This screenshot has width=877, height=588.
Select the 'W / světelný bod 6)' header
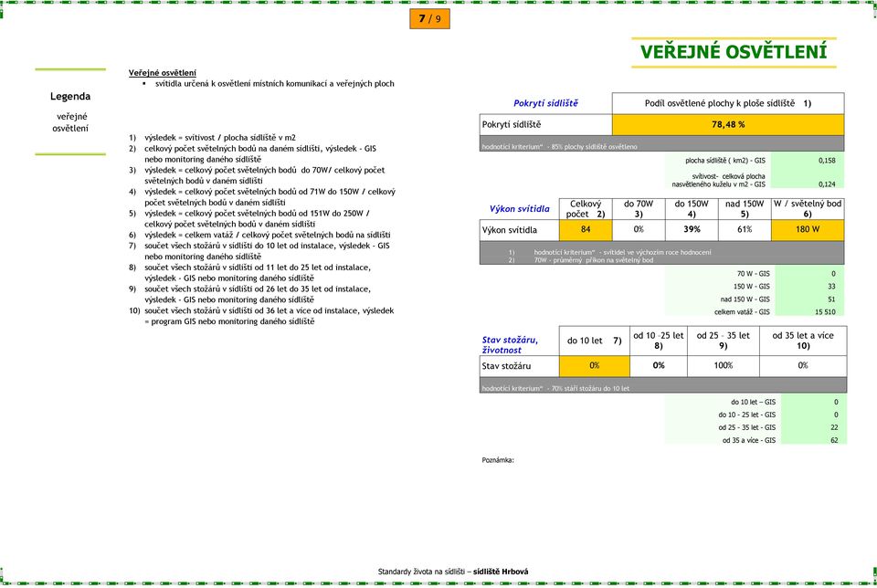click(x=808, y=209)
